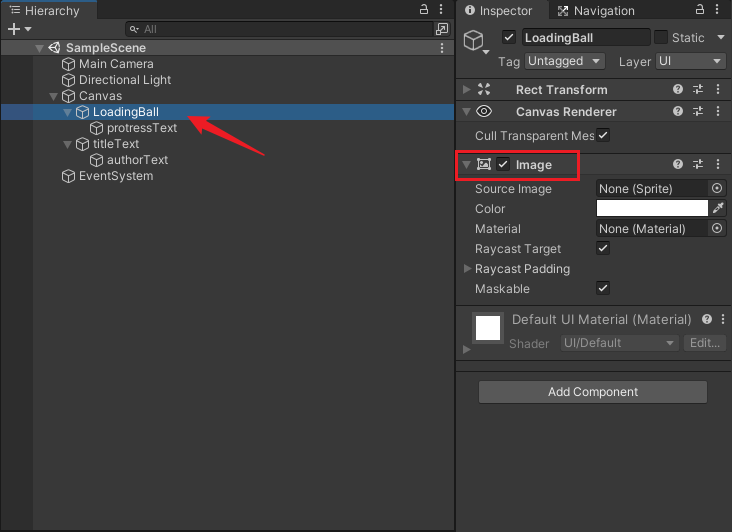Collapse the Canvas Renderer component
Screen dimensions: 732x532
(x=466, y=112)
